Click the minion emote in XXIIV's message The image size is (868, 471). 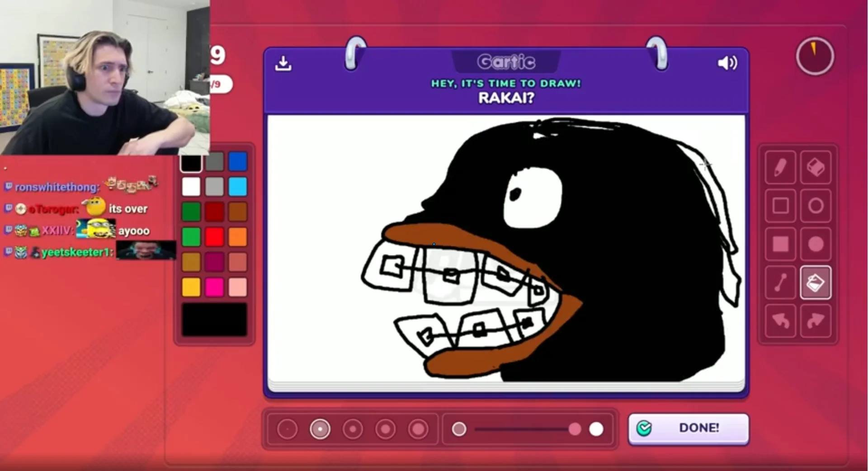96,229
